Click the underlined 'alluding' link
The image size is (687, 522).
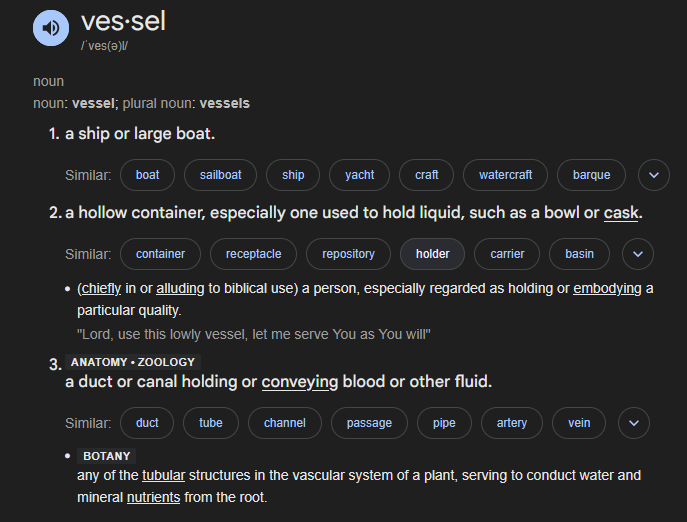click(x=180, y=289)
